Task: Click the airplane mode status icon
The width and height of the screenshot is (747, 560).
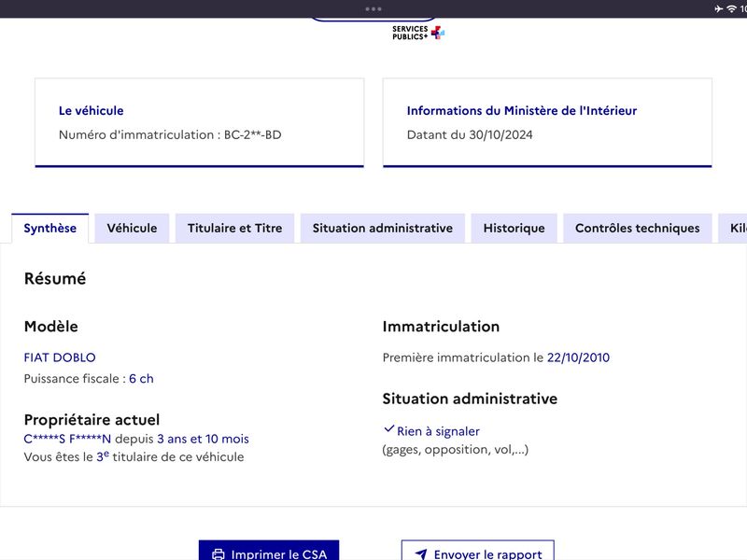Action: click(x=718, y=8)
